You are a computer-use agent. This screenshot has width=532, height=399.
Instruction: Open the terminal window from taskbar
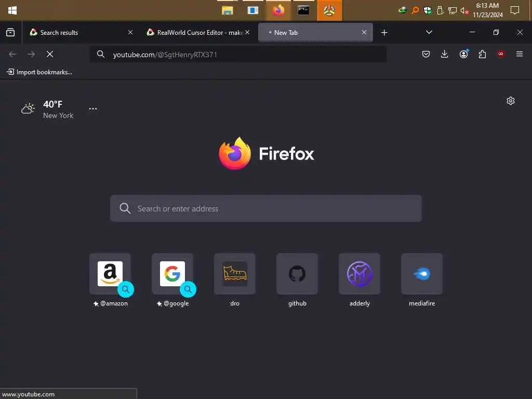click(x=303, y=10)
